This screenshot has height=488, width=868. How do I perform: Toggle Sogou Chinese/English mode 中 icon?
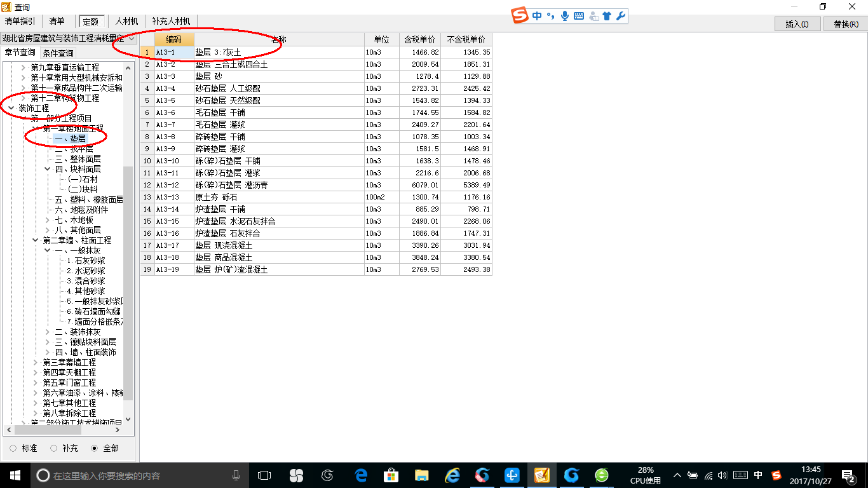coord(538,16)
